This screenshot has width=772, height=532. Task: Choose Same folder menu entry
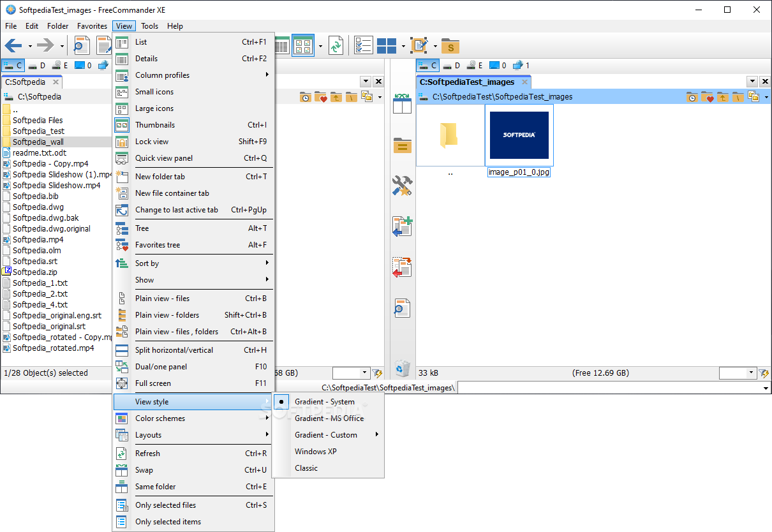pos(193,487)
